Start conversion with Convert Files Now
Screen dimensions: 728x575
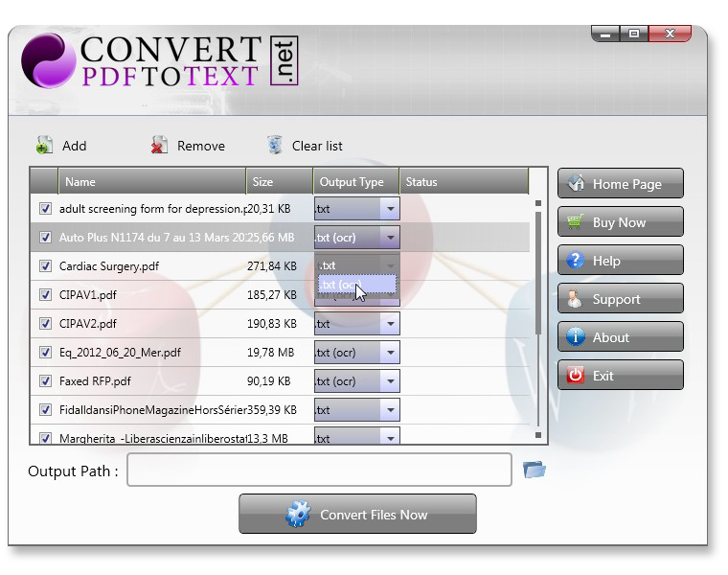357,514
